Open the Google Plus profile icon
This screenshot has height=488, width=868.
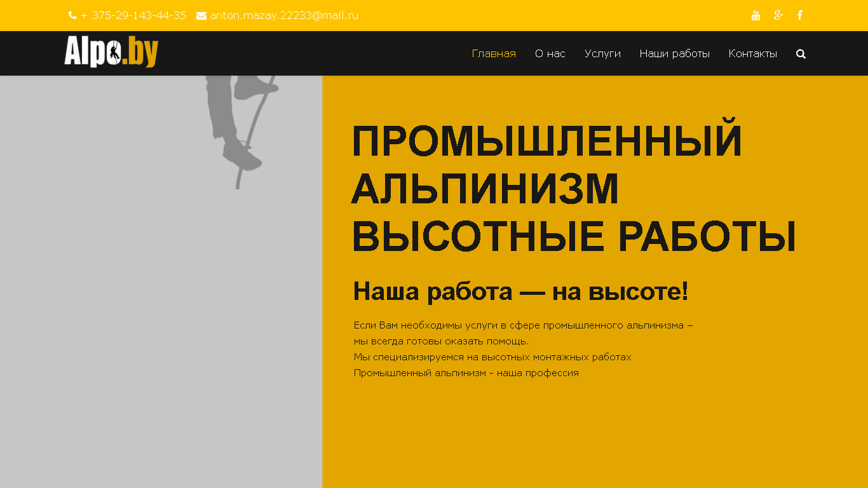(x=778, y=15)
